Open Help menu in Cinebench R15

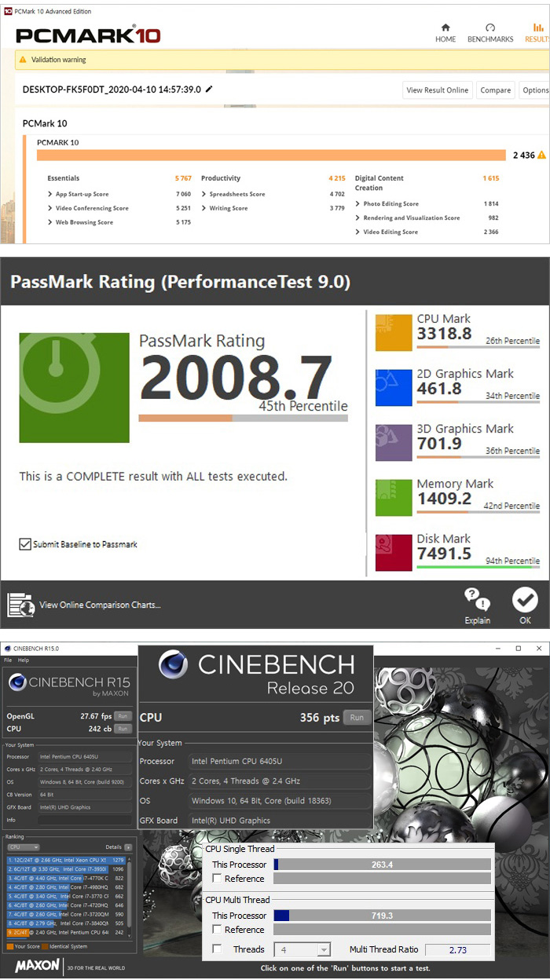24,660
